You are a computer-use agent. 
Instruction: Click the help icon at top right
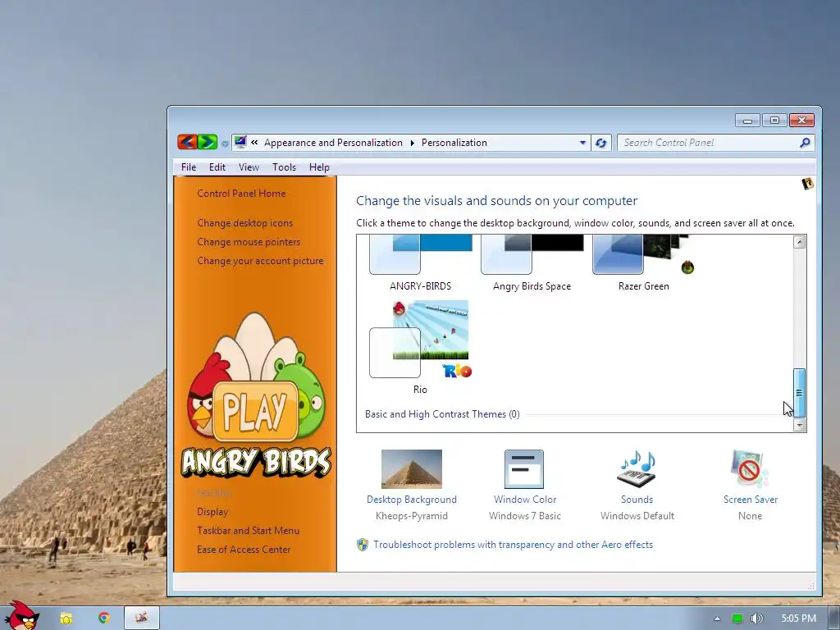point(807,184)
